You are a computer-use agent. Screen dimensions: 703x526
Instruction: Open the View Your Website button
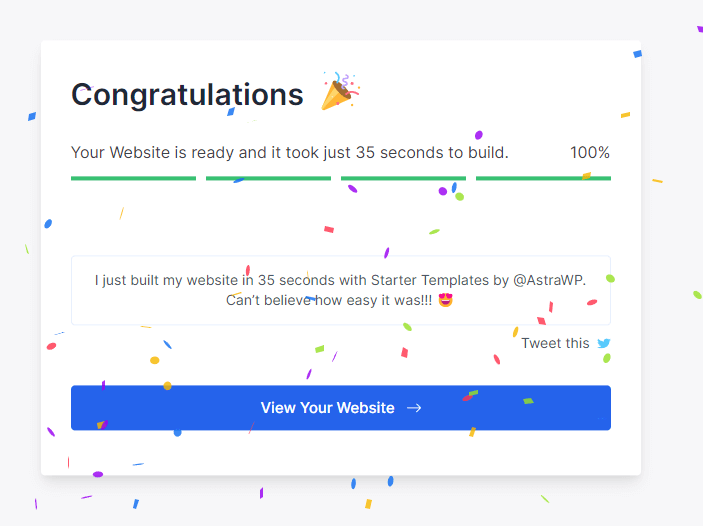[x=340, y=408]
